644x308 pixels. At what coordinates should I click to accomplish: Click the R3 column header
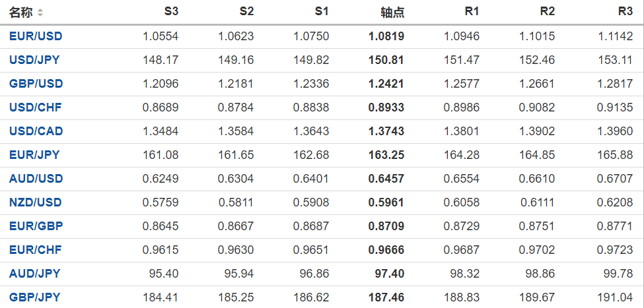(x=625, y=12)
